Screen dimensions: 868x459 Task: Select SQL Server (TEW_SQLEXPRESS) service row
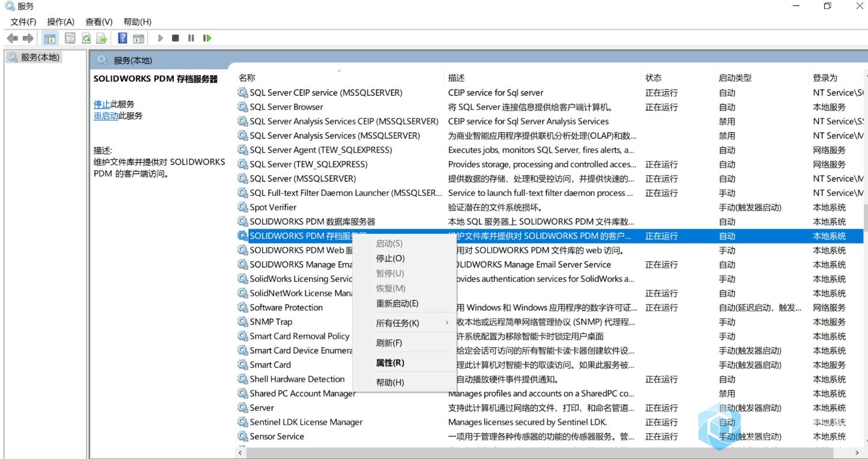click(x=550, y=165)
